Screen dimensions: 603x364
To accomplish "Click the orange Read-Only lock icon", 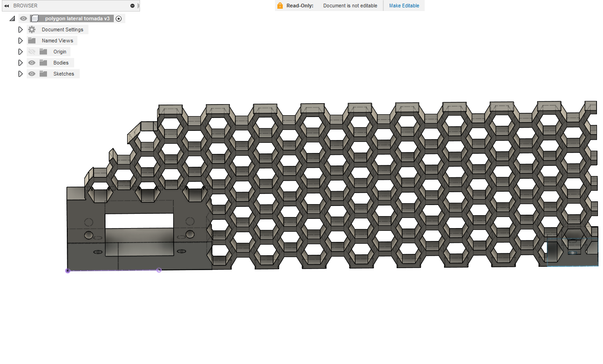I will pos(280,6).
